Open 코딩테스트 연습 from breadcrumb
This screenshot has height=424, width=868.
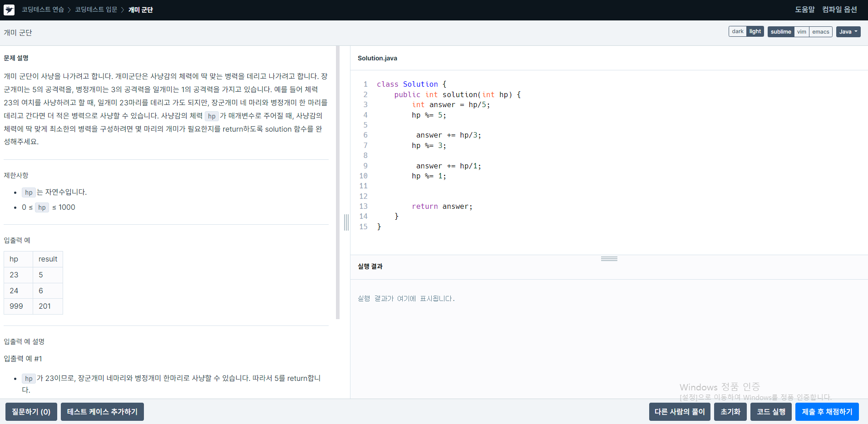pos(42,9)
